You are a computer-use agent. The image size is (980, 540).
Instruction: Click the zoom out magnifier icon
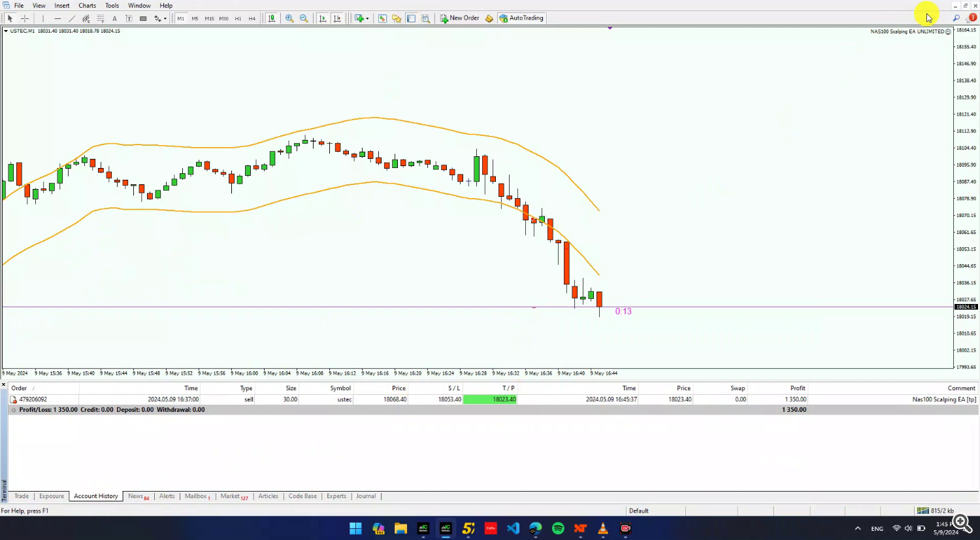pyautogui.click(x=304, y=18)
